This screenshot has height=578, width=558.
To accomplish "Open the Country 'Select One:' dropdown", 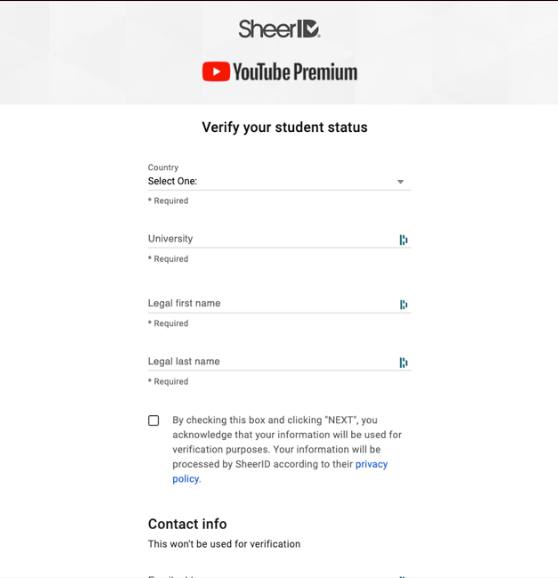I will 279,181.
